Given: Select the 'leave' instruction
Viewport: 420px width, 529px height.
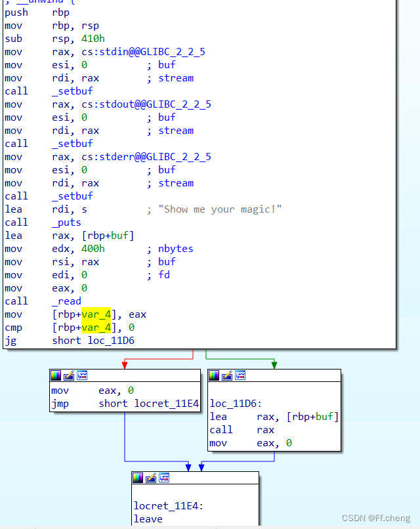Looking at the screenshot, I should (148, 519).
